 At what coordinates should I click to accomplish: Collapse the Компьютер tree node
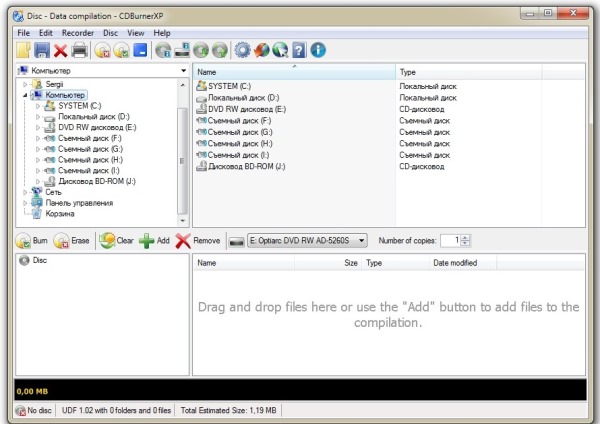(x=25, y=95)
